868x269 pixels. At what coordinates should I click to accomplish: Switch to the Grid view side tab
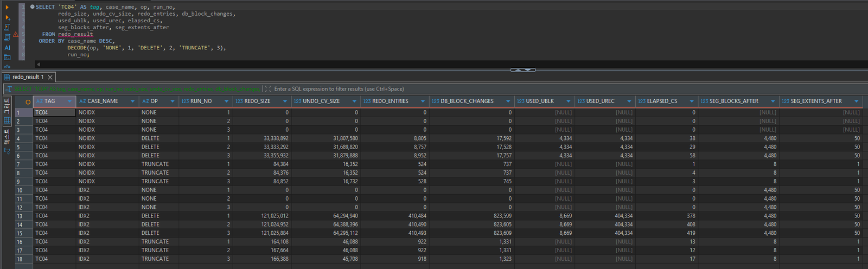[7, 111]
